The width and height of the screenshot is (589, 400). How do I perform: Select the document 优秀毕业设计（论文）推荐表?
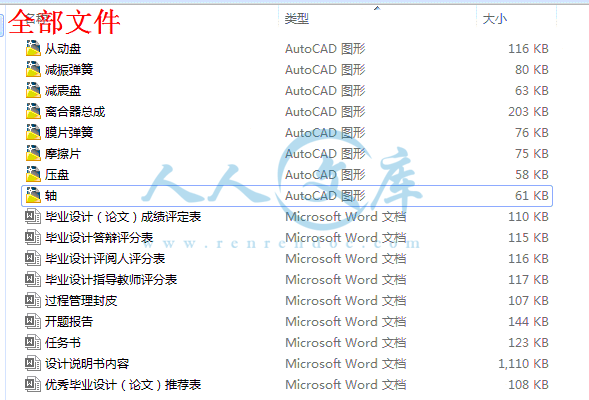[x=123, y=385]
